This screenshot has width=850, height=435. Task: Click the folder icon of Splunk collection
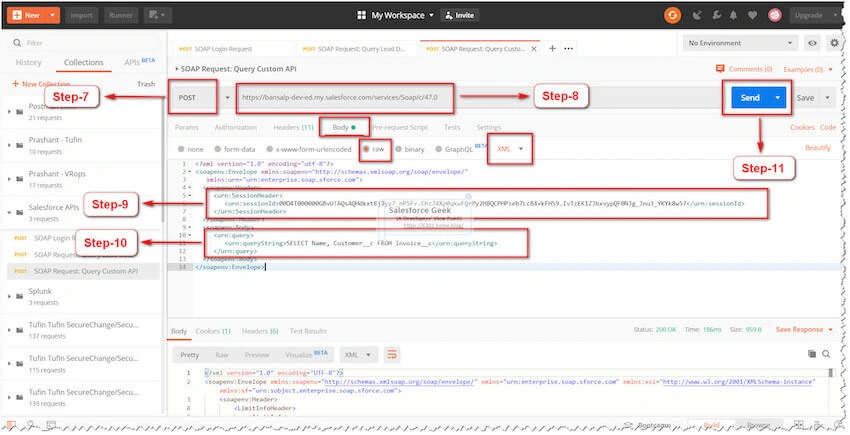point(20,297)
